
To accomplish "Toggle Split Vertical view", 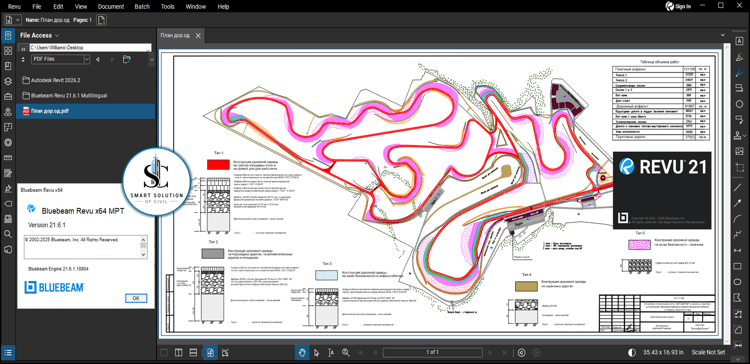I will coord(178,353).
